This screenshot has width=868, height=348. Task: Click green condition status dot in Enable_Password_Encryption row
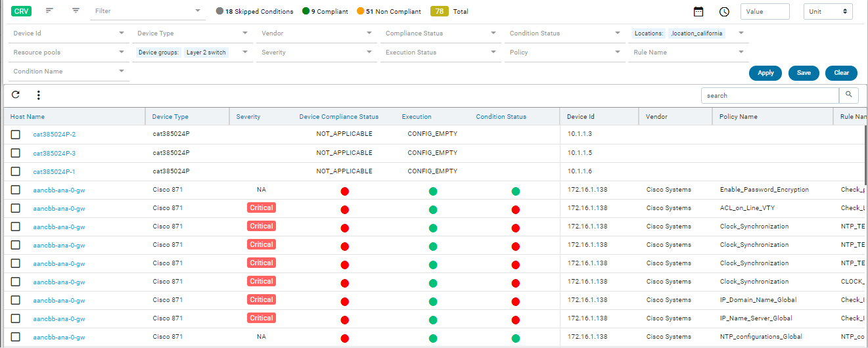[516, 192]
